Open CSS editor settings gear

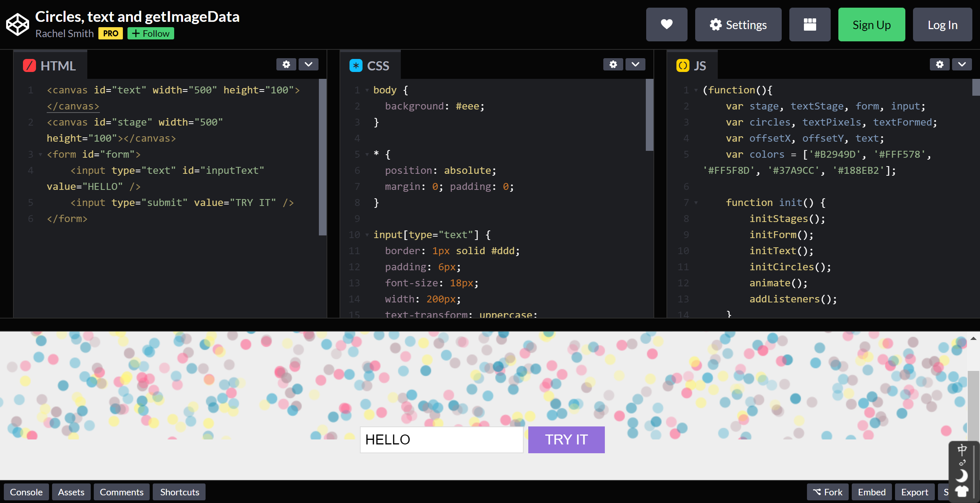(613, 64)
